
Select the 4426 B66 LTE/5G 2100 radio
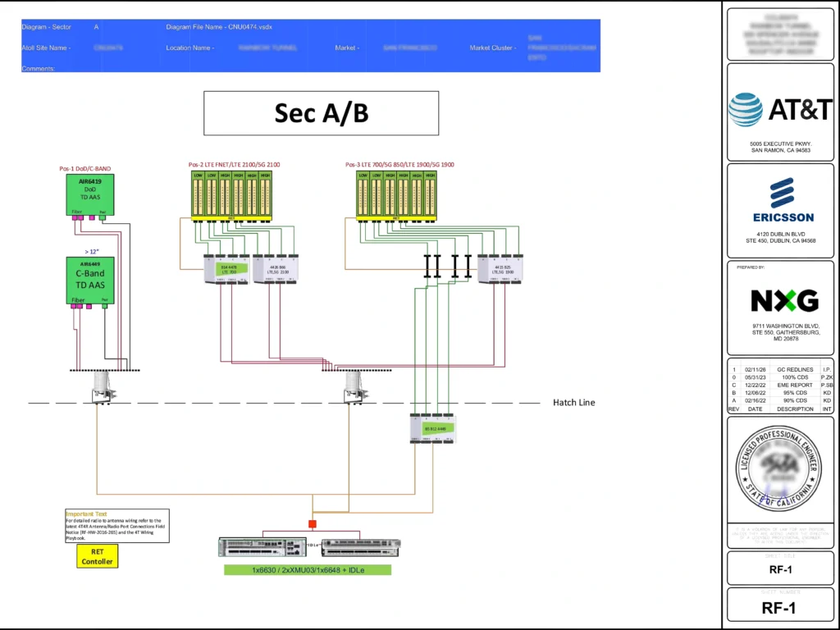[x=275, y=268]
